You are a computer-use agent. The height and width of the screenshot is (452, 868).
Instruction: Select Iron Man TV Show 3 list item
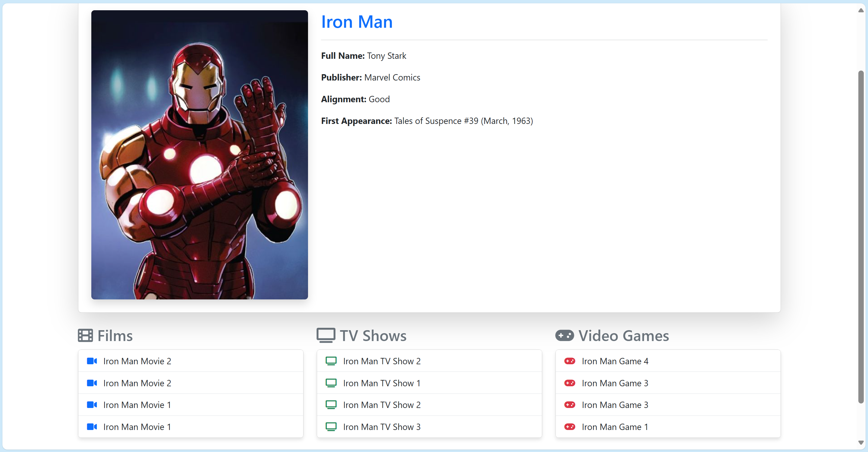click(382, 427)
